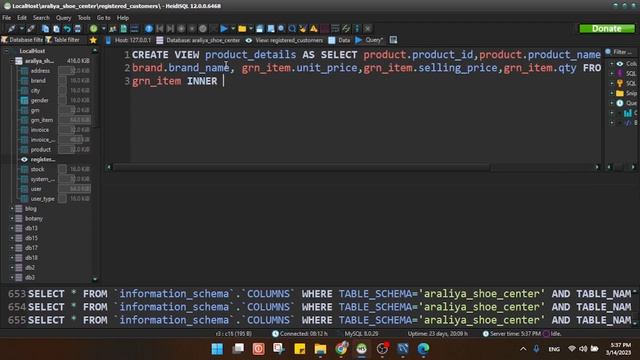This screenshot has height=360, width=640.
Task: Switch to the Query* tab
Action: 369,40
